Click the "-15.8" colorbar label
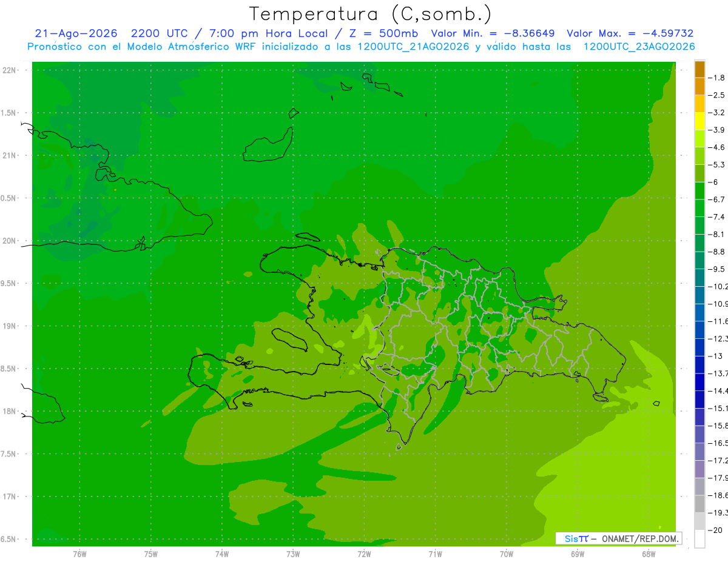This screenshot has width=728, height=562. tap(718, 426)
